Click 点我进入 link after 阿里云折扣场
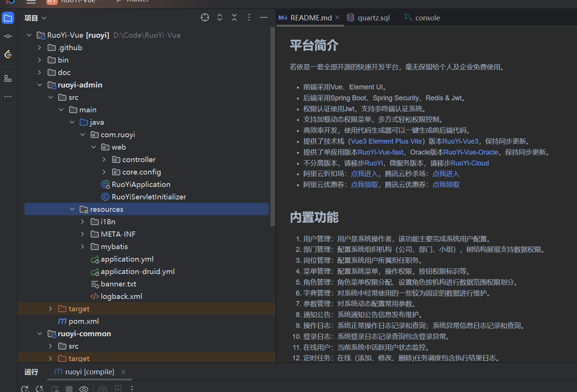Image resolution: width=577 pixels, height=392 pixels. pos(364,174)
